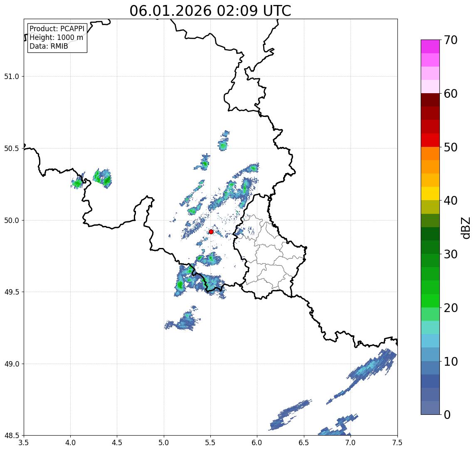
Task: Click the 70 value on the colorbar
Action: click(451, 40)
